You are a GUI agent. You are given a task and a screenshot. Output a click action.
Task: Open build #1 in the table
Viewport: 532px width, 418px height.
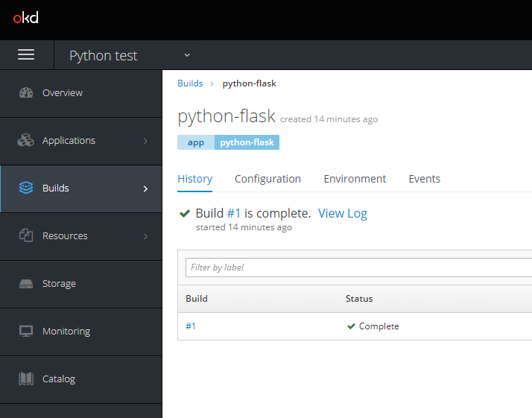coord(191,326)
